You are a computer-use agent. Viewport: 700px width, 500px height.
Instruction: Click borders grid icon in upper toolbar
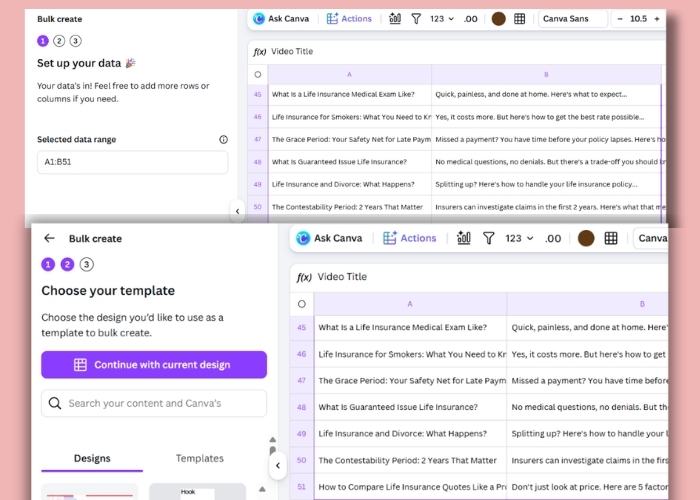pyautogui.click(x=520, y=19)
